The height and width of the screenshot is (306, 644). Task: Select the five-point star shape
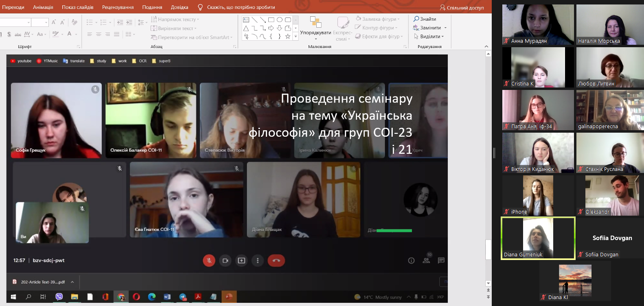pyautogui.click(x=288, y=37)
